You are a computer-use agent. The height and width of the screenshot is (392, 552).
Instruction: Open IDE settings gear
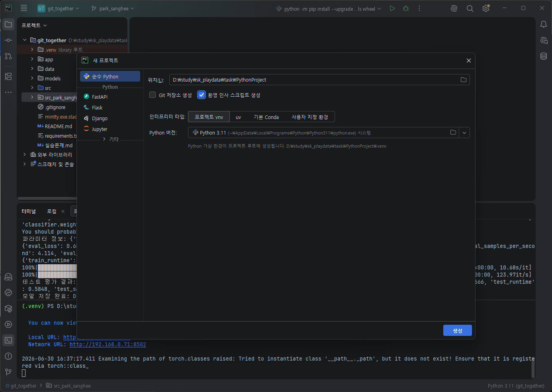click(486, 8)
